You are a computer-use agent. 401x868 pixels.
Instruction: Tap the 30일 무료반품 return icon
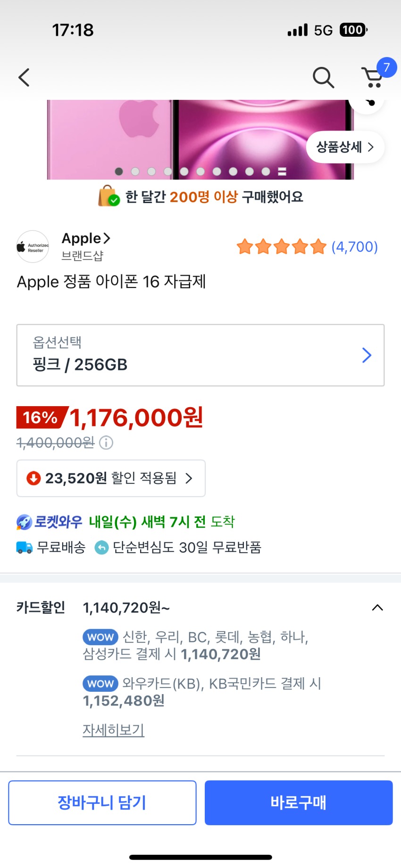coord(101,547)
